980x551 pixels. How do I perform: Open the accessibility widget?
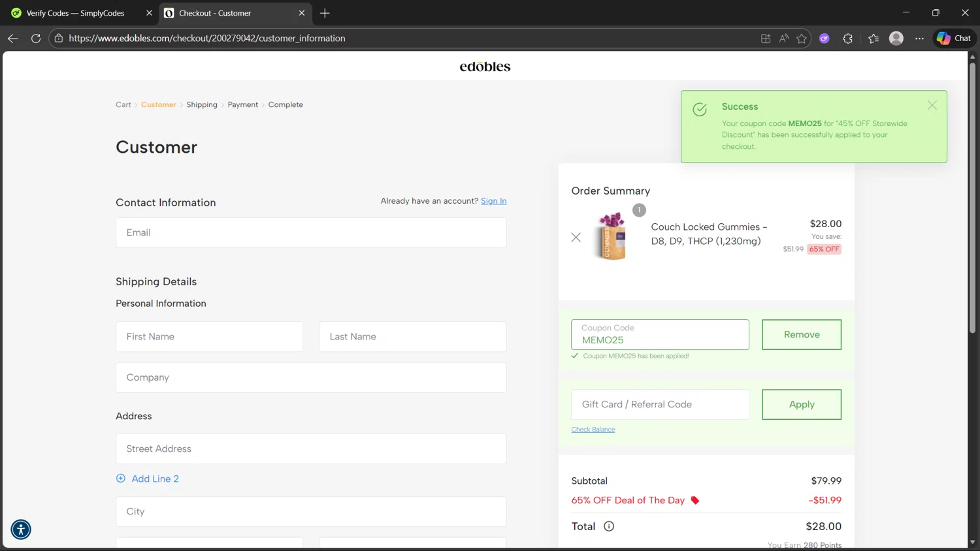coord(21,529)
